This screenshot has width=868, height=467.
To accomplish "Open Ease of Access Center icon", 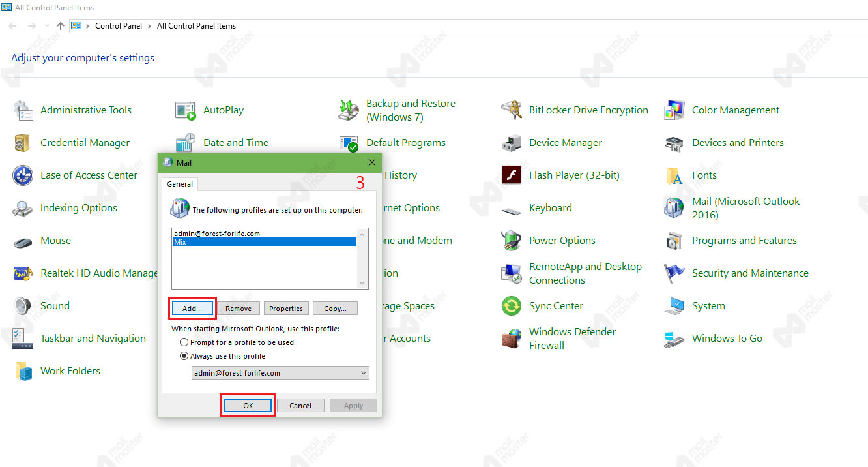I will (x=23, y=175).
